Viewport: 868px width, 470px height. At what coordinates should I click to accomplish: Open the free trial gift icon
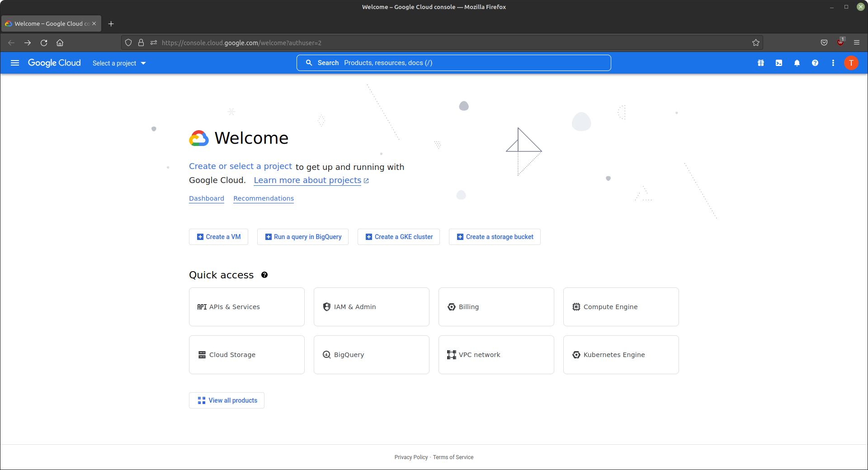pos(761,63)
